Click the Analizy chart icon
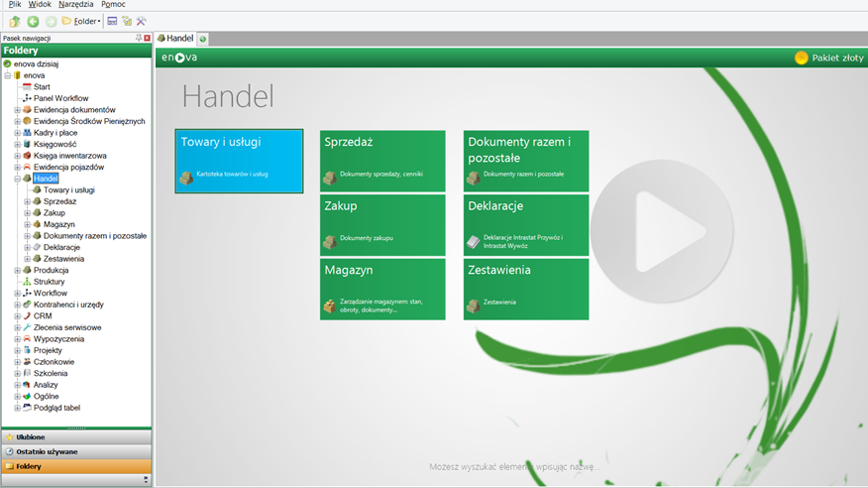This screenshot has height=488, width=868. [x=27, y=385]
